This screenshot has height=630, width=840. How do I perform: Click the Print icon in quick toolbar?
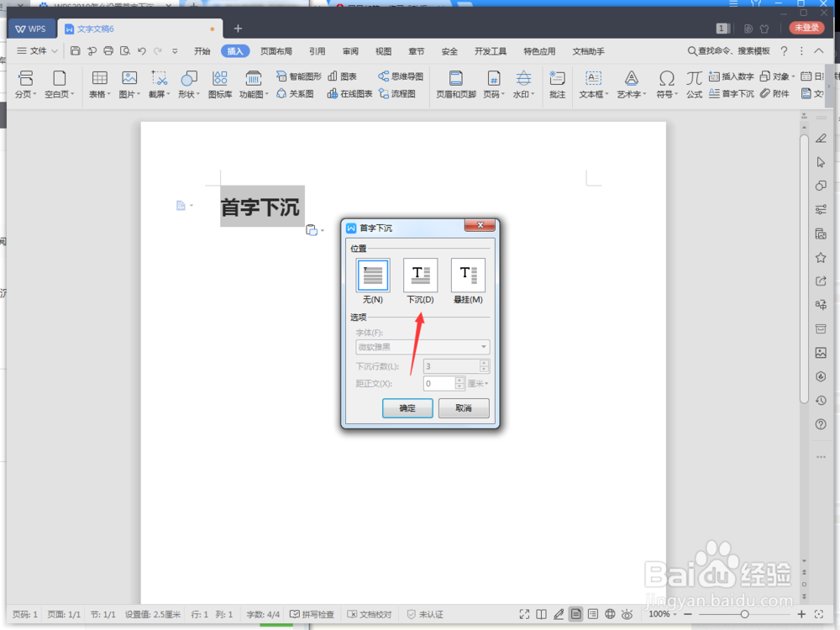pos(108,51)
